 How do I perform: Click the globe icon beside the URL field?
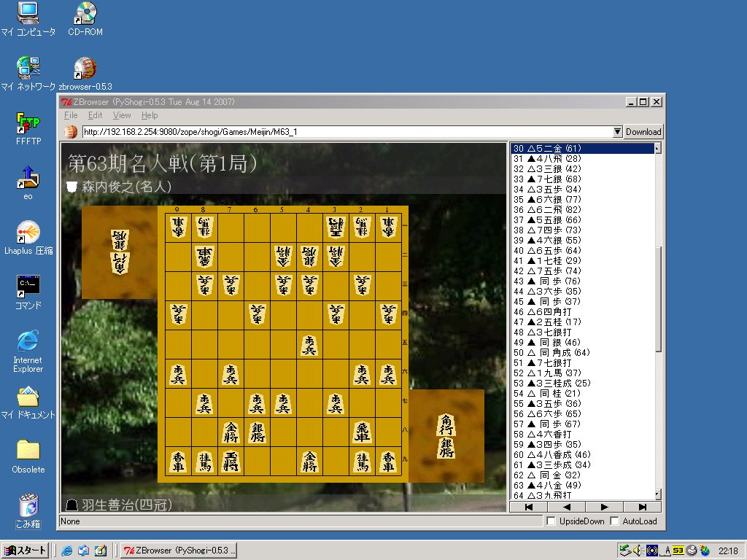(71, 132)
